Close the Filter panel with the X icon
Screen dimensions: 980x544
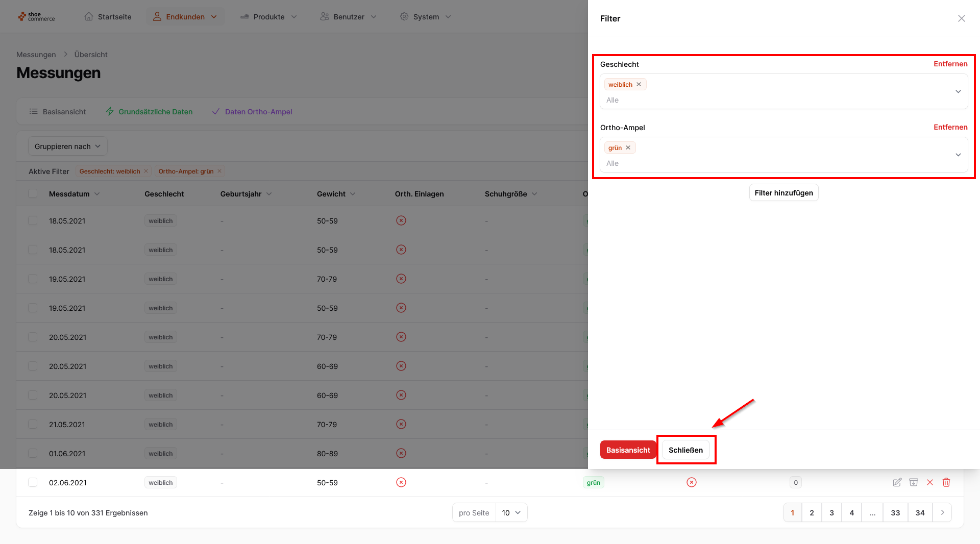tap(961, 18)
